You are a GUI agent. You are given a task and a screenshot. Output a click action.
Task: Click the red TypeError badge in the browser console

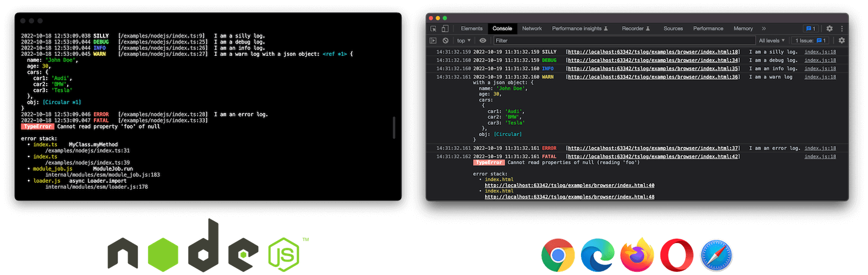[x=489, y=163]
